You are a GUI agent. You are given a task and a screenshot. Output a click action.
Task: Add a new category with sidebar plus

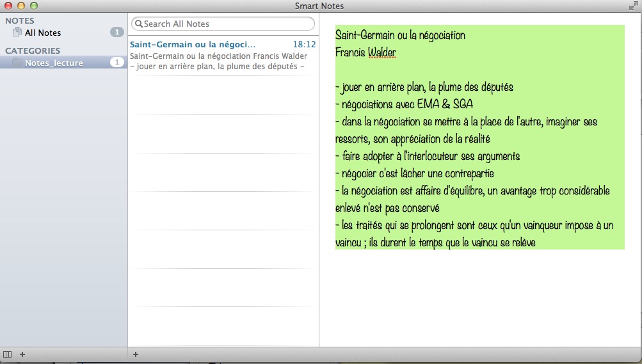22,354
